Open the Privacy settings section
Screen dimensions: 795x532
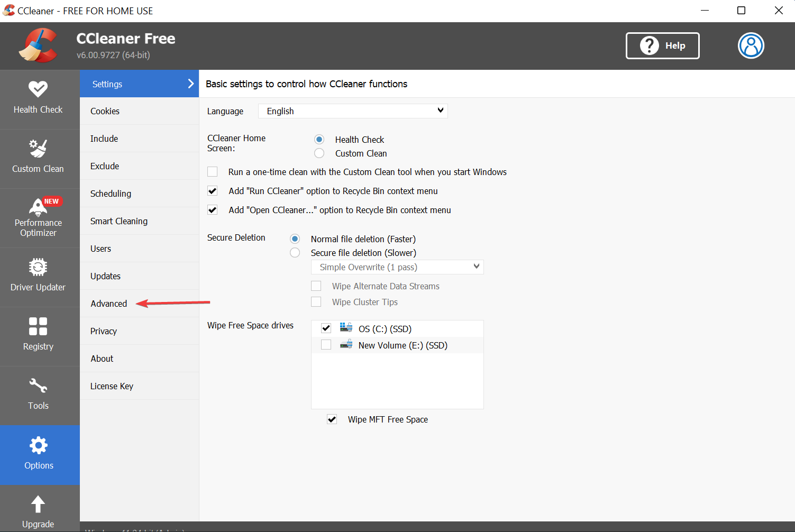[104, 331]
